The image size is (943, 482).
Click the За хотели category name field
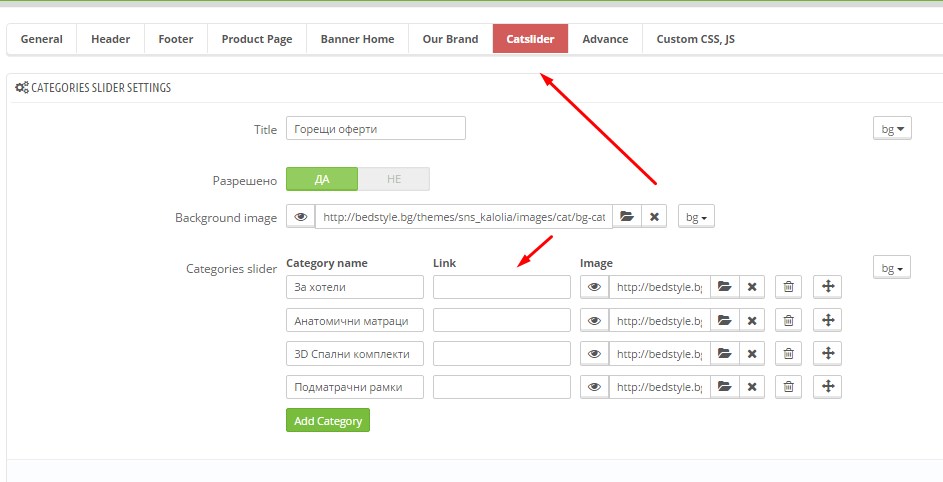click(355, 287)
